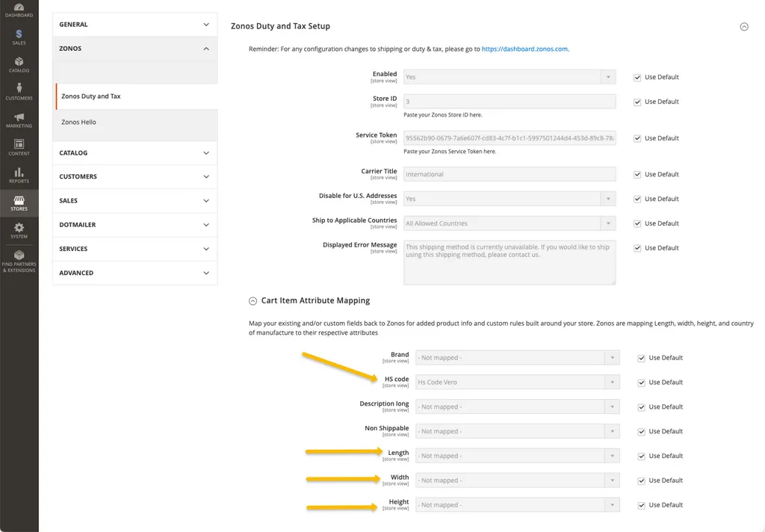
Task: Toggle Use Default for Displayed Error Message
Action: (x=637, y=248)
